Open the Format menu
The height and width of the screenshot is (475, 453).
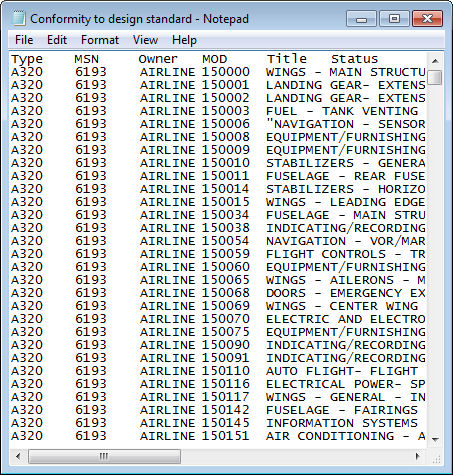tap(100, 40)
